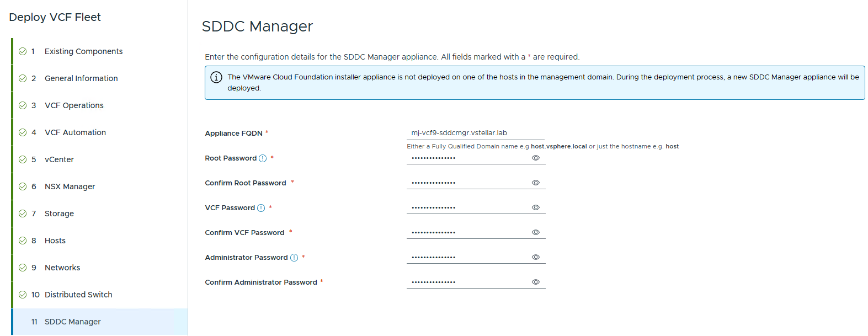This screenshot has width=868, height=336.
Task: Click the checkmark icon beside Distributed Switch
Action: (x=23, y=295)
